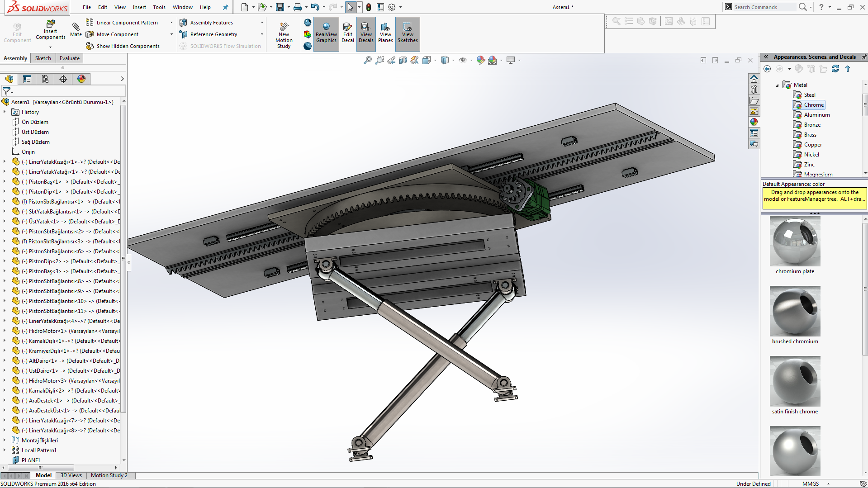The width and height of the screenshot is (868, 488).
Task: Open the FeatureManager design tree tab
Action: (9, 79)
